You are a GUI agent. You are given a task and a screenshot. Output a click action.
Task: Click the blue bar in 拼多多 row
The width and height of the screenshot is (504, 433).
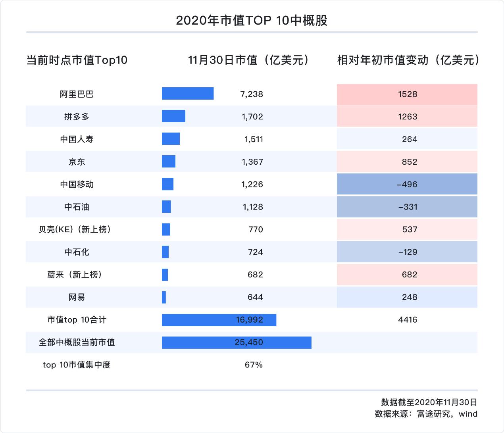[x=173, y=116]
